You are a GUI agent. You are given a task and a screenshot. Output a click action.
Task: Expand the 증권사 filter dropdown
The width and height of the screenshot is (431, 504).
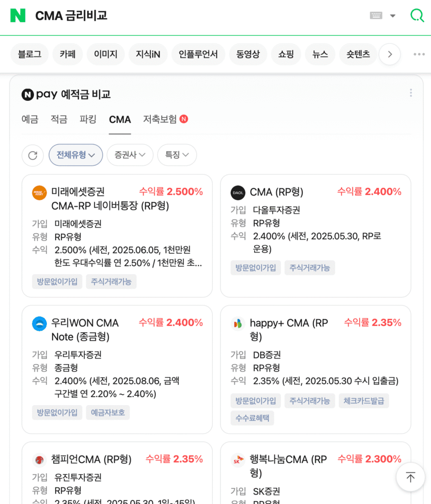click(130, 155)
